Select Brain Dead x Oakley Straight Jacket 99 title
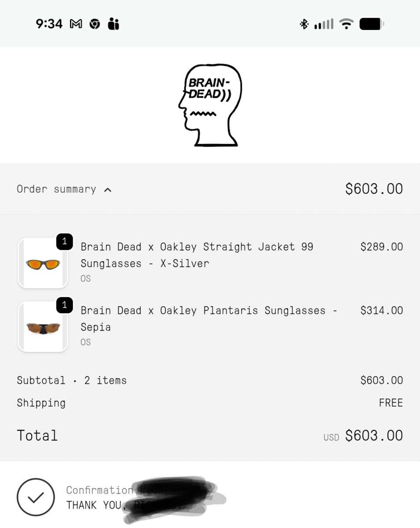The width and height of the screenshot is (420, 528). [197, 255]
